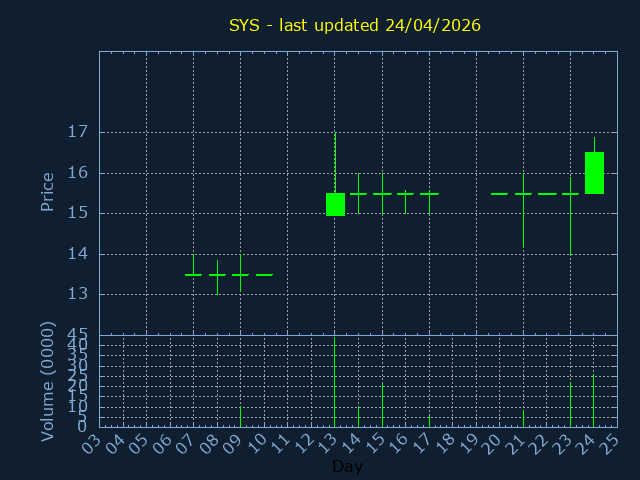Image resolution: width=640 pixels, height=480 pixels.
Task: Select day 18 on the x-axis
Action: pos(445,443)
